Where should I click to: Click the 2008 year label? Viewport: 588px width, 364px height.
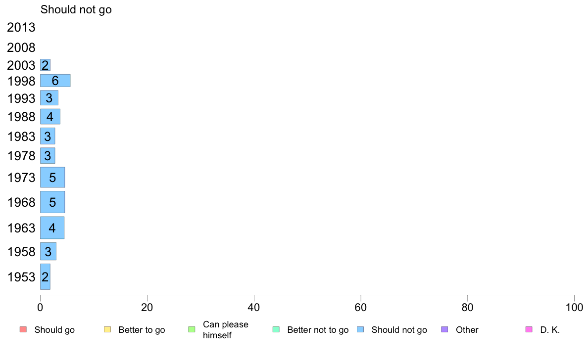click(21, 47)
